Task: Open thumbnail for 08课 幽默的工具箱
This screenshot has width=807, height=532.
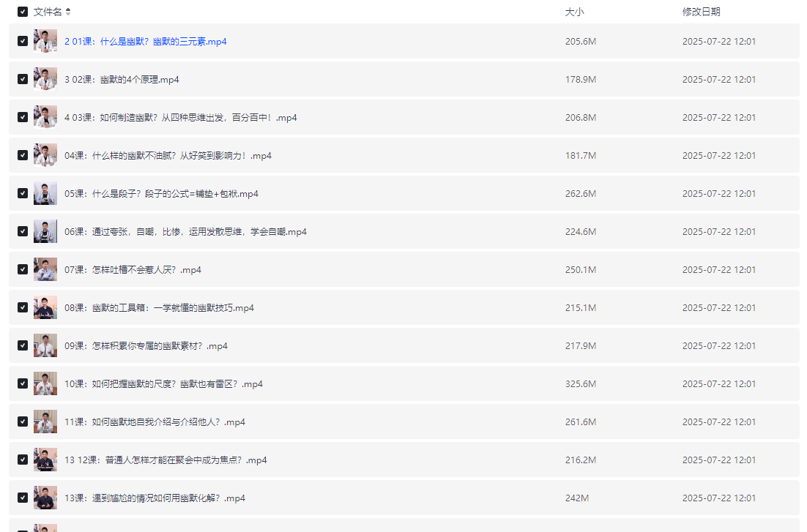Action: (x=45, y=307)
